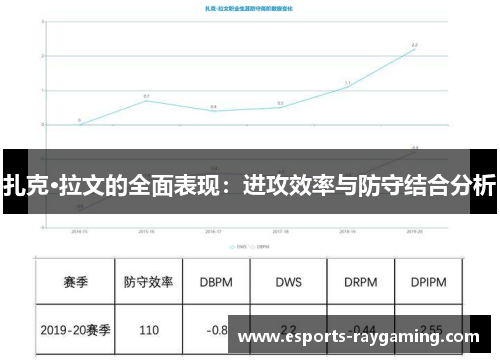Click the 0.4 data point on the DWS line
This screenshot has height=362, width=500.
point(213,111)
